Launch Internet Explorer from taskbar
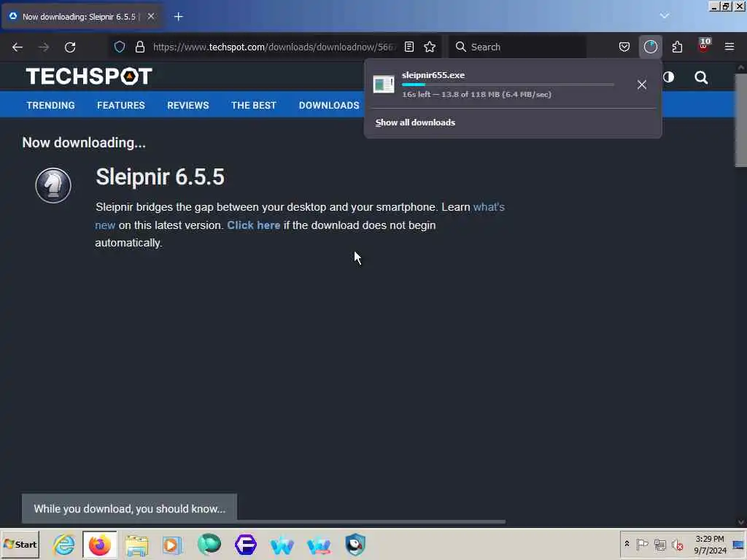The image size is (747, 560). coord(64,545)
